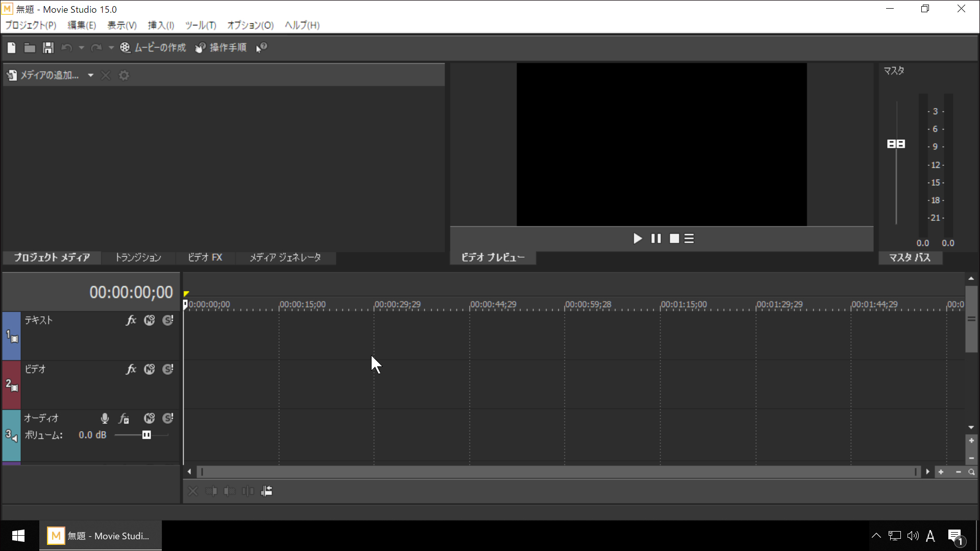
Task: Select テキスト track header number 1
Action: [11, 336]
